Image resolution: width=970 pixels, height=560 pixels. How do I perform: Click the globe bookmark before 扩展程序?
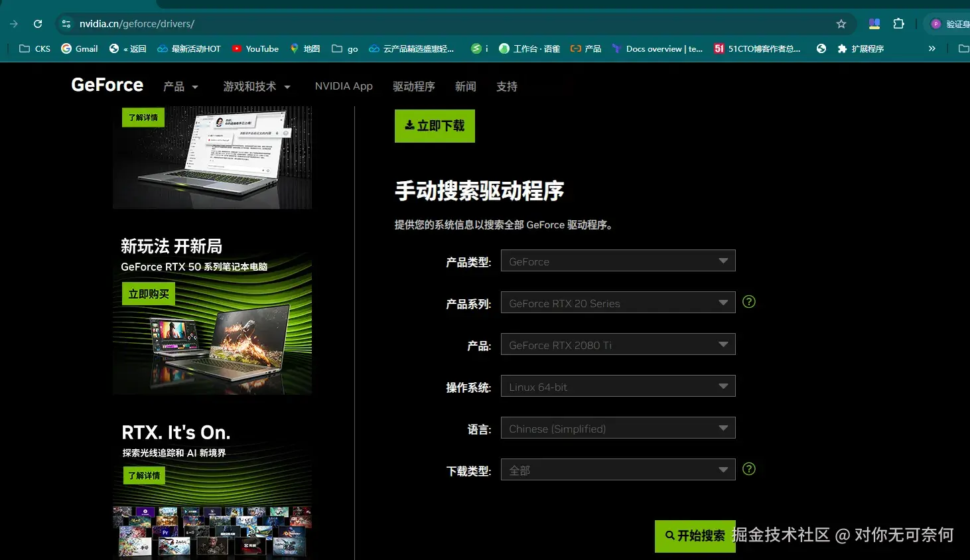pyautogui.click(x=821, y=48)
